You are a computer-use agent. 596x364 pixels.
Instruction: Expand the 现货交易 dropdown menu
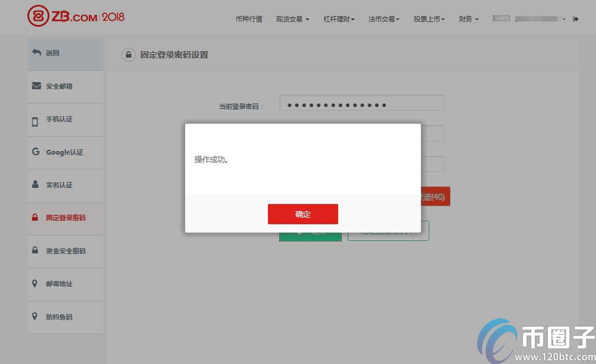292,19
